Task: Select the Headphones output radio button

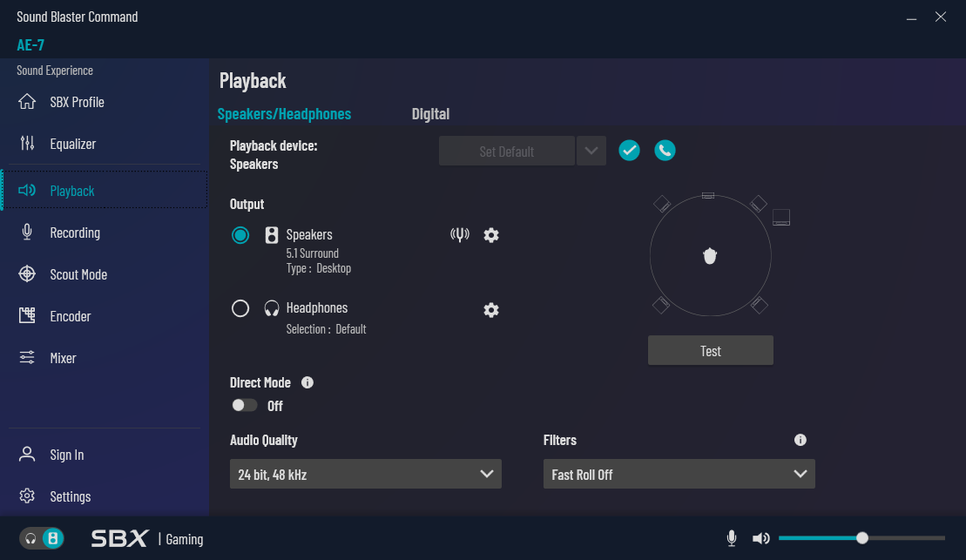Action: pyautogui.click(x=240, y=308)
